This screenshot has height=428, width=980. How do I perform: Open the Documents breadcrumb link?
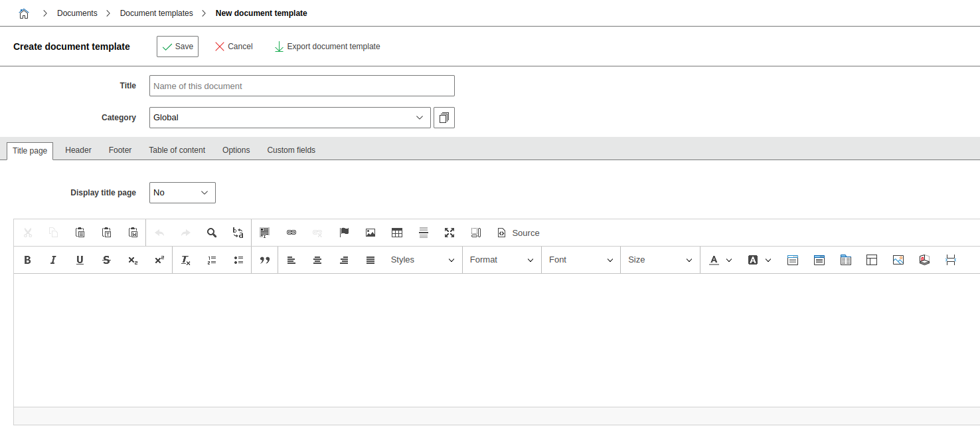(x=77, y=13)
